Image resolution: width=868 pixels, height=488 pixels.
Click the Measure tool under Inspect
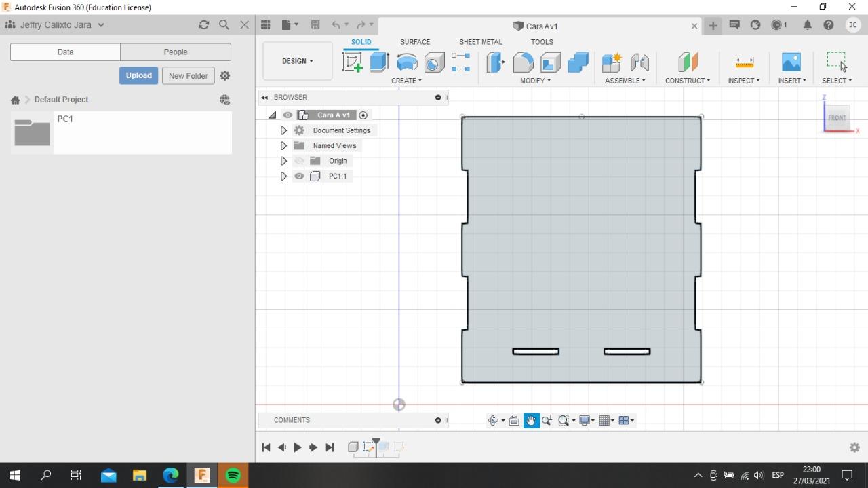click(744, 62)
